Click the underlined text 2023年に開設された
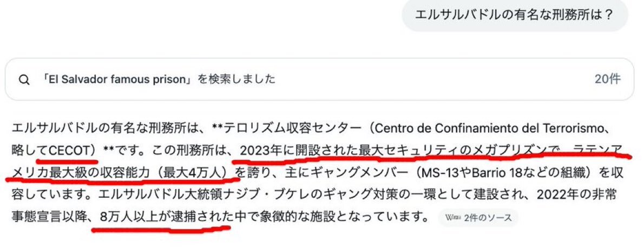The image size is (644, 247). (x=299, y=151)
